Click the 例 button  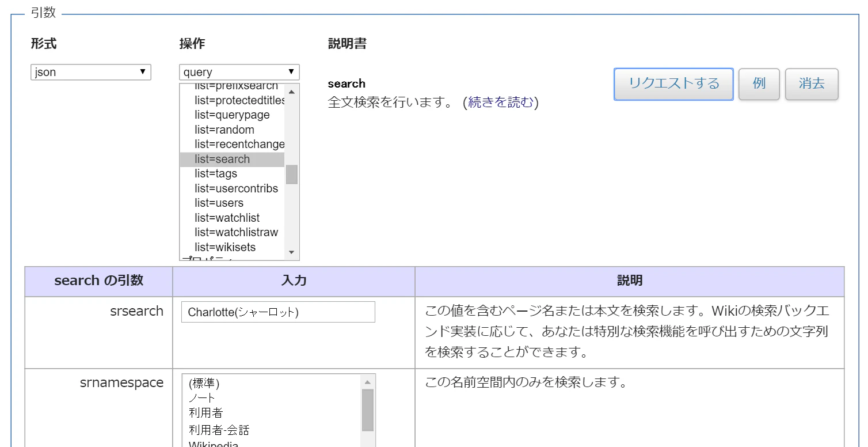(x=759, y=84)
